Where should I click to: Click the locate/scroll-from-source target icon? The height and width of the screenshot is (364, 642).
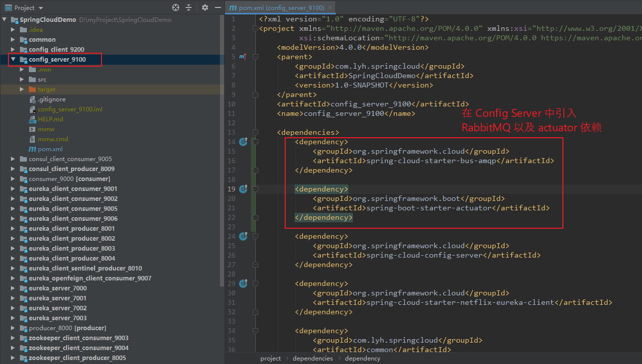click(176, 7)
